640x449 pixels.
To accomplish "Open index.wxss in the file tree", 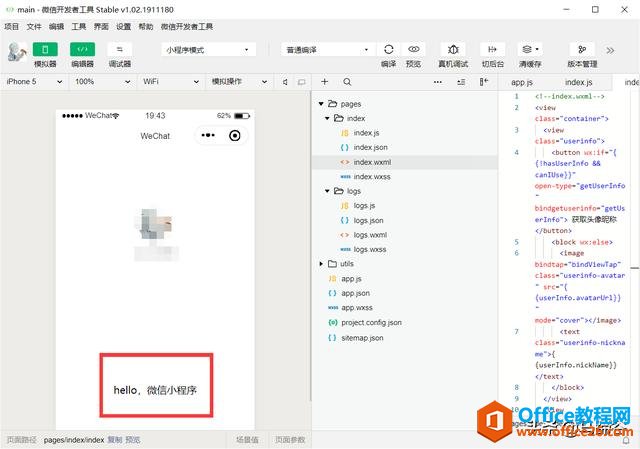I will pos(372,177).
